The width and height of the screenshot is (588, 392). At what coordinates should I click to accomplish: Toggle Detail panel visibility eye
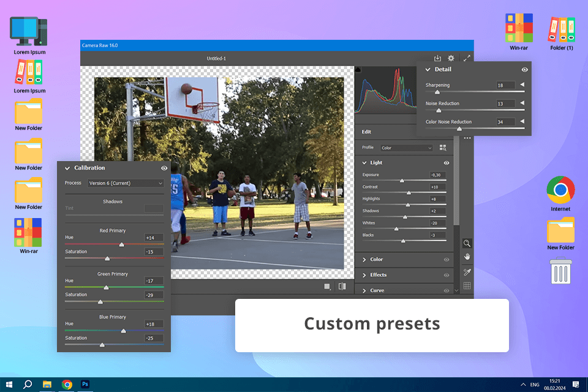524,69
